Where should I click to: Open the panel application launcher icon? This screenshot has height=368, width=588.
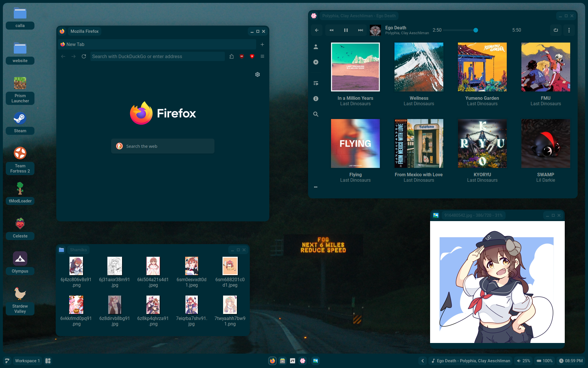[x=7, y=361]
